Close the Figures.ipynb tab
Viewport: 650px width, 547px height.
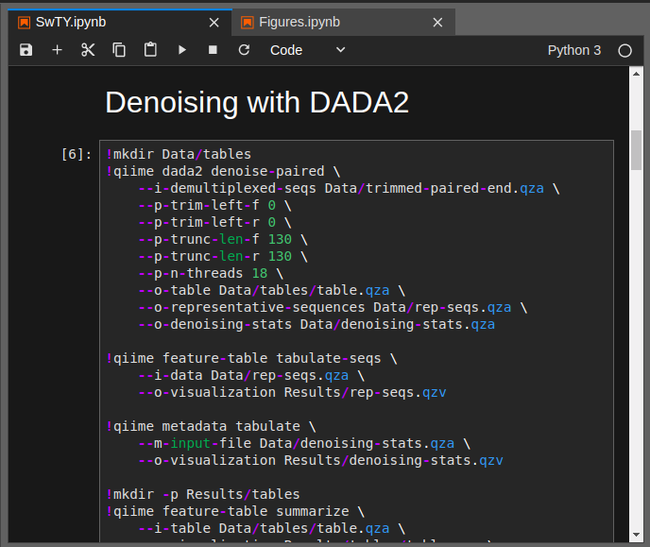437,22
